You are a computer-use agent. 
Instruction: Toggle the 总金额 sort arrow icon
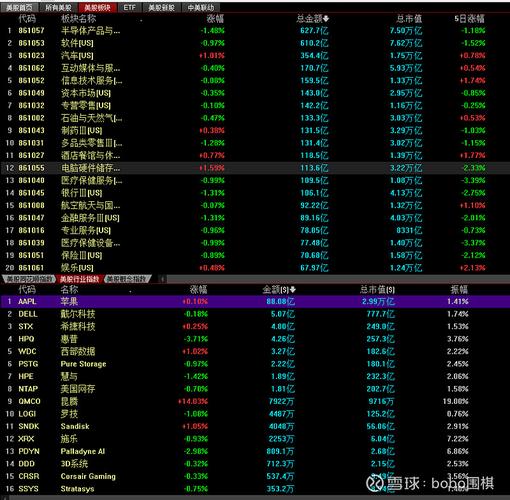click(x=326, y=19)
